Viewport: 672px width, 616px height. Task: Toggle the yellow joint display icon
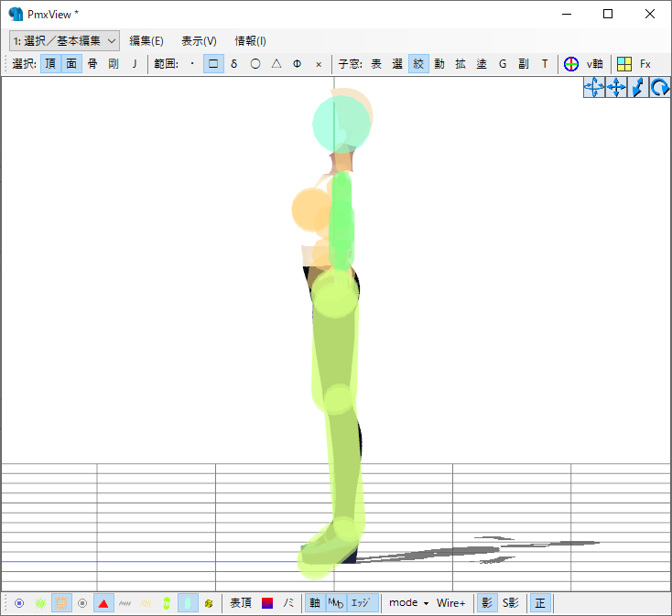pos(209,603)
